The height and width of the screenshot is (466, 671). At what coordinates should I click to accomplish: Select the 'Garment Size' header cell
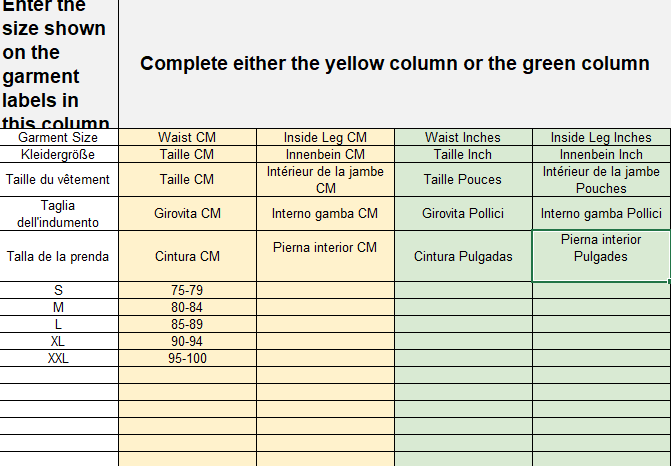[59, 137]
